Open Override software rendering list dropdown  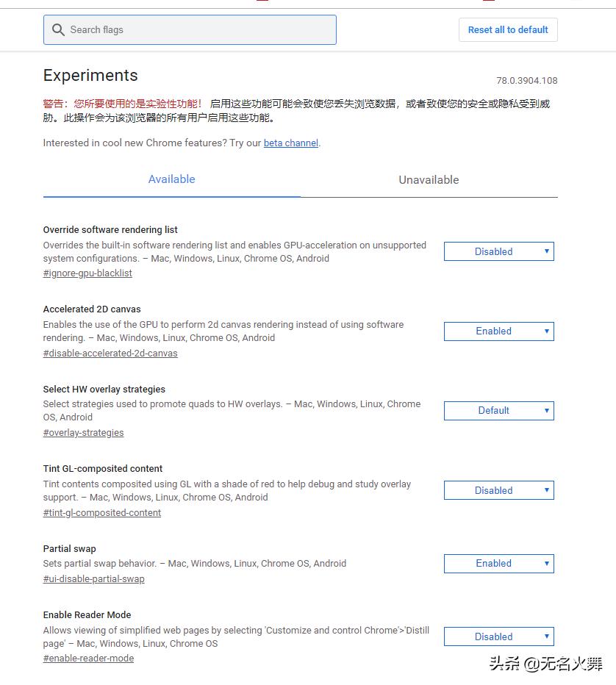click(498, 251)
